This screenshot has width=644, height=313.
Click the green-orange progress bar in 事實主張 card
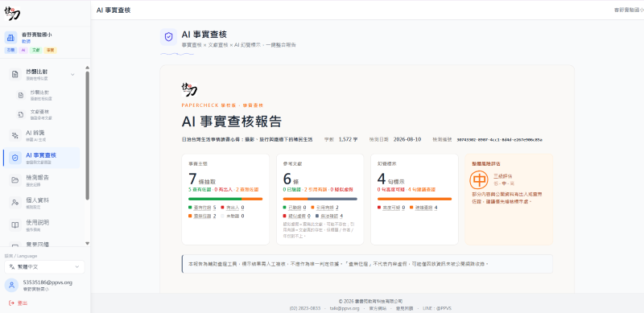tap(225, 199)
